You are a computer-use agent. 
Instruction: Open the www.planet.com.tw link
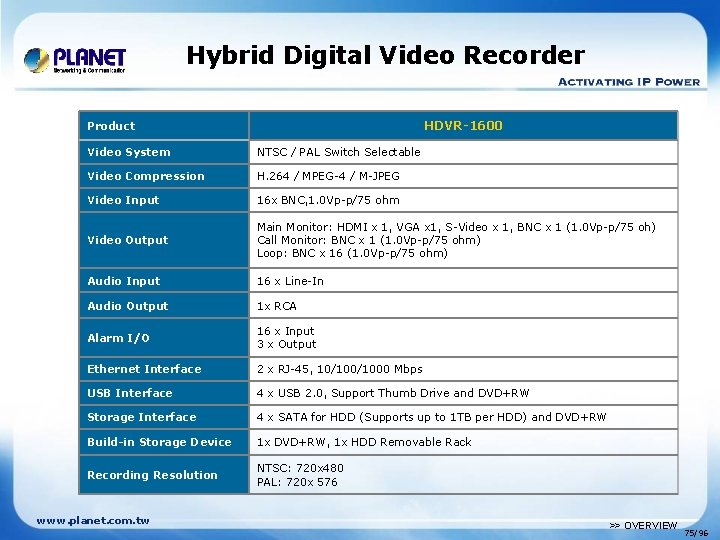coord(93,521)
